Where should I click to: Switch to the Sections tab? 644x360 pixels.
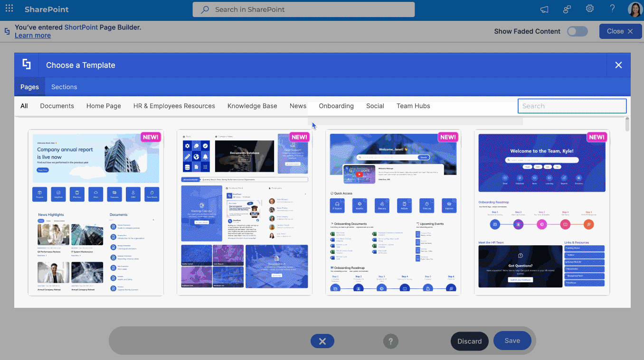click(64, 87)
